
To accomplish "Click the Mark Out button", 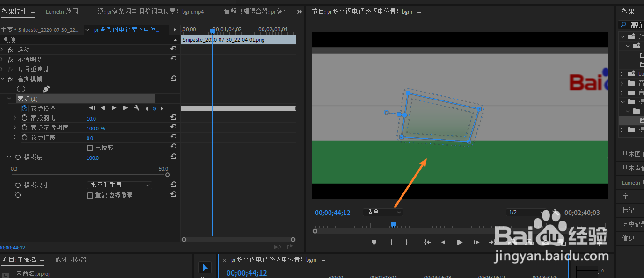I will tap(406, 242).
